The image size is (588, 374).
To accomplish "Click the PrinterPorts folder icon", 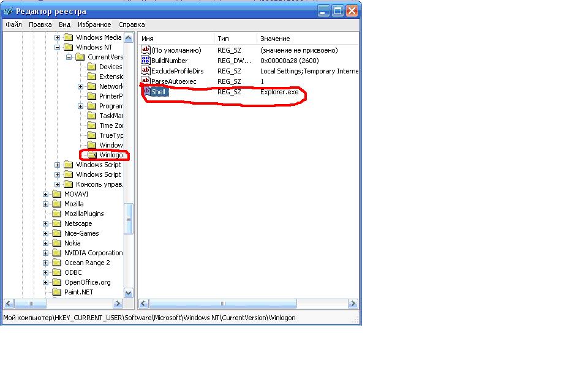I will tap(91, 96).
